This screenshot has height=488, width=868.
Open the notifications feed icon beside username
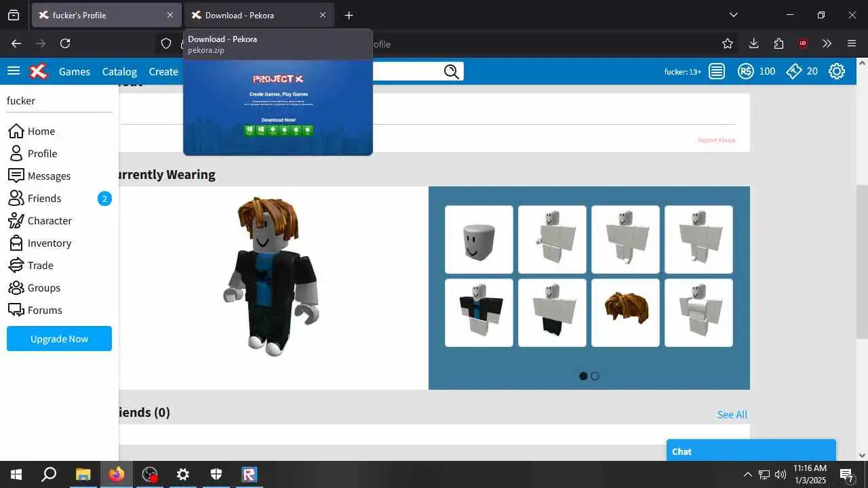coord(717,71)
